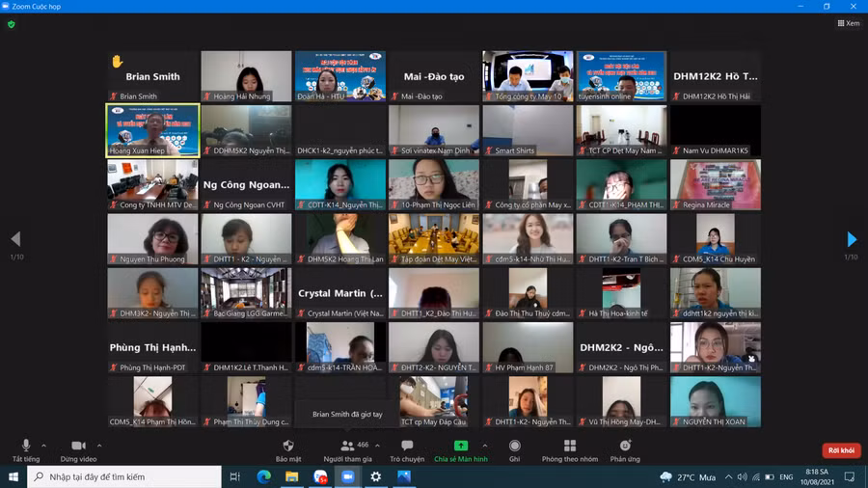Click green encryption shield icon
This screenshot has height=488, width=868.
coord(12,24)
